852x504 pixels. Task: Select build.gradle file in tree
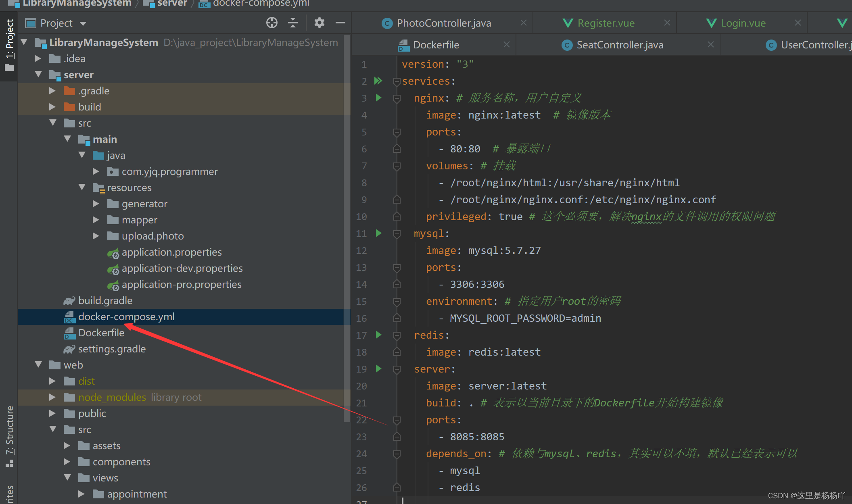coord(105,300)
